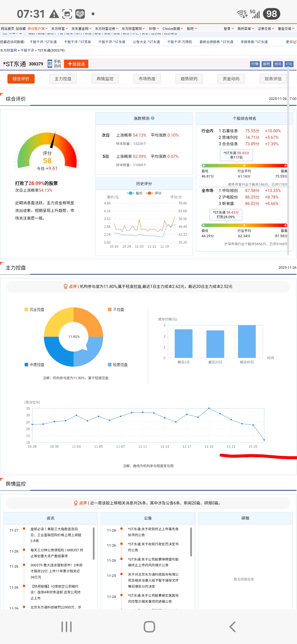The image size is (297, 644).
Task: Expand 东方财富证券 dropdown menu
Action: 107,28
